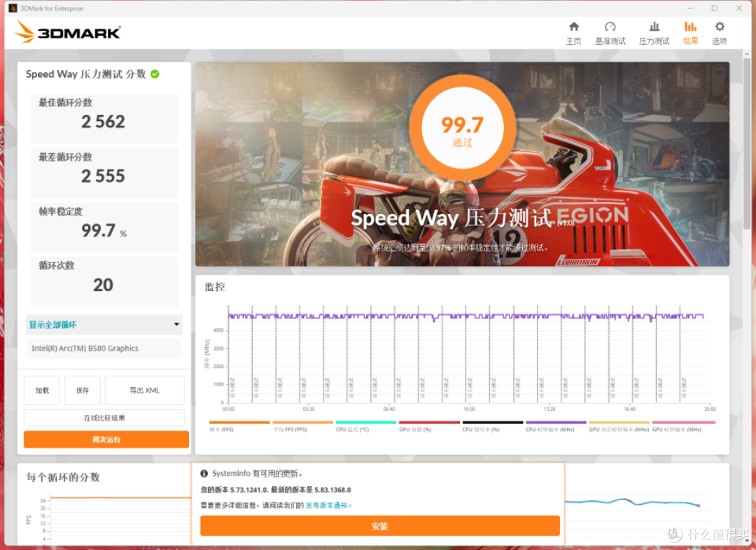Click the 加载 load button
756x550 pixels.
coord(42,390)
